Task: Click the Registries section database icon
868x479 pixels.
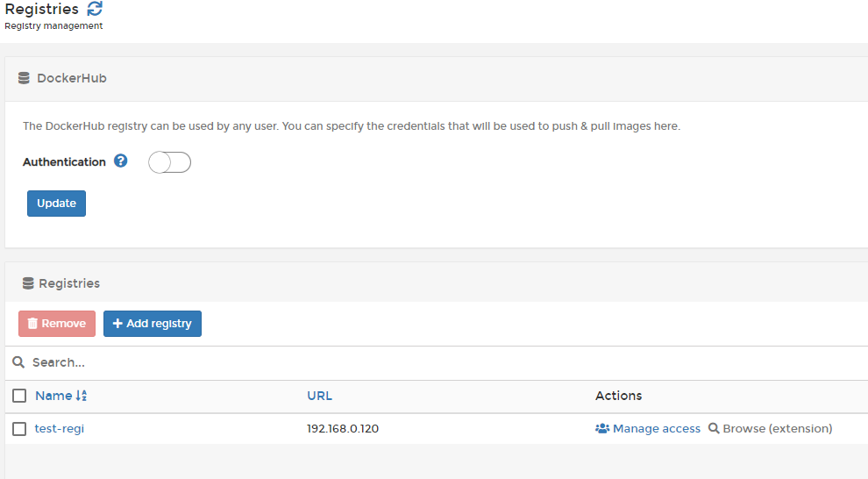Action: pos(28,283)
